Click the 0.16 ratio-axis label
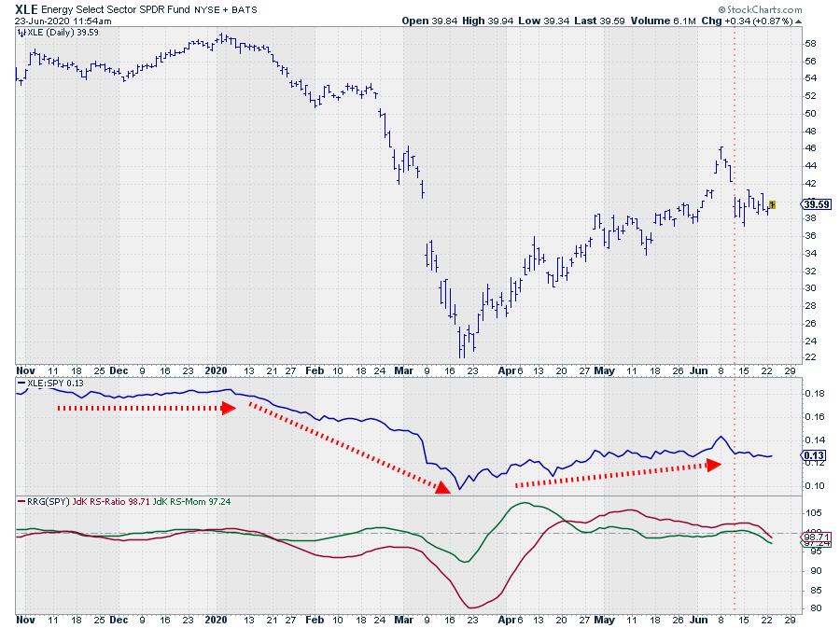The image size is (840, 628). click(x=814, y=416)
